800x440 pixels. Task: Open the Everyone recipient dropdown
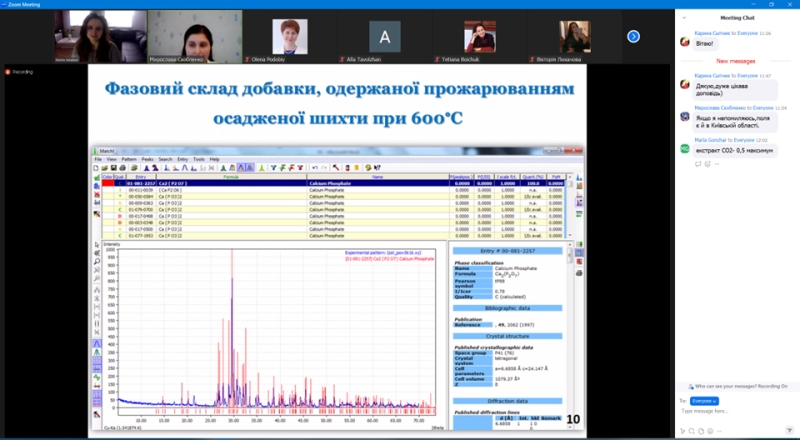[x=704, y=401]
